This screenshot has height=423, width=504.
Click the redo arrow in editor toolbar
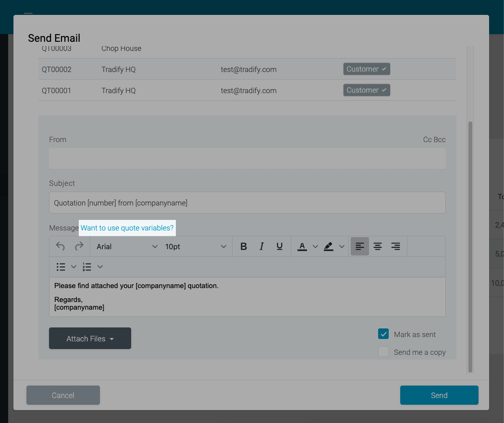[x=79, y=246]
